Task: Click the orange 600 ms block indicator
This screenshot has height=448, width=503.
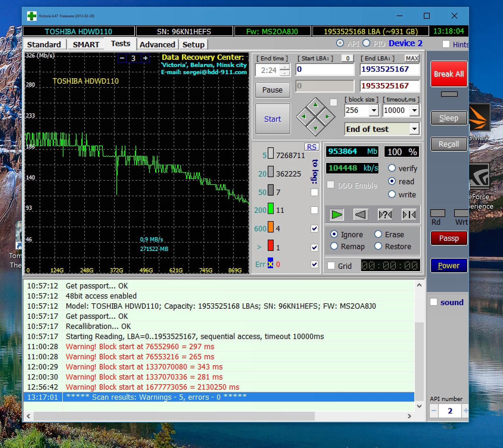Action: coord(270,227)
